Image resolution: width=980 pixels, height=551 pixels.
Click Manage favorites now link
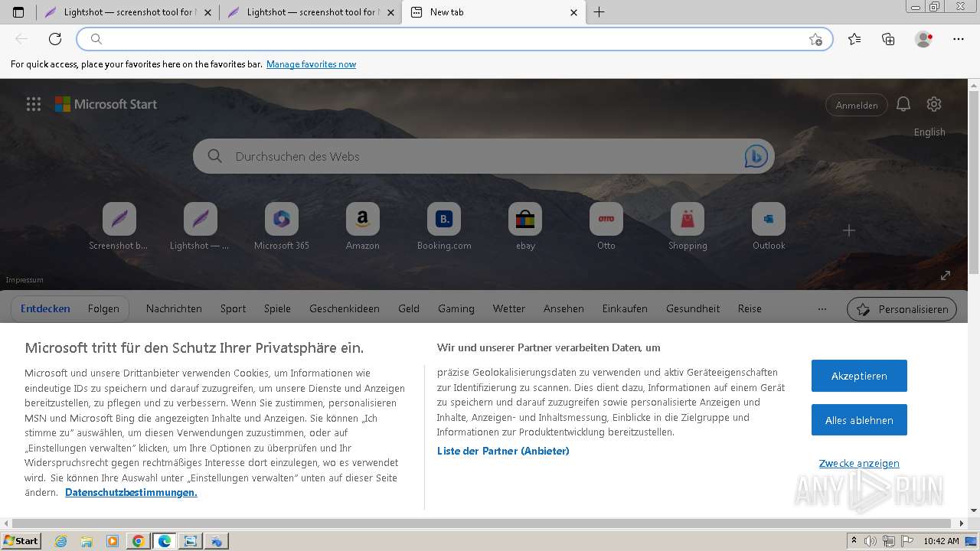click(x=311, y=64)
